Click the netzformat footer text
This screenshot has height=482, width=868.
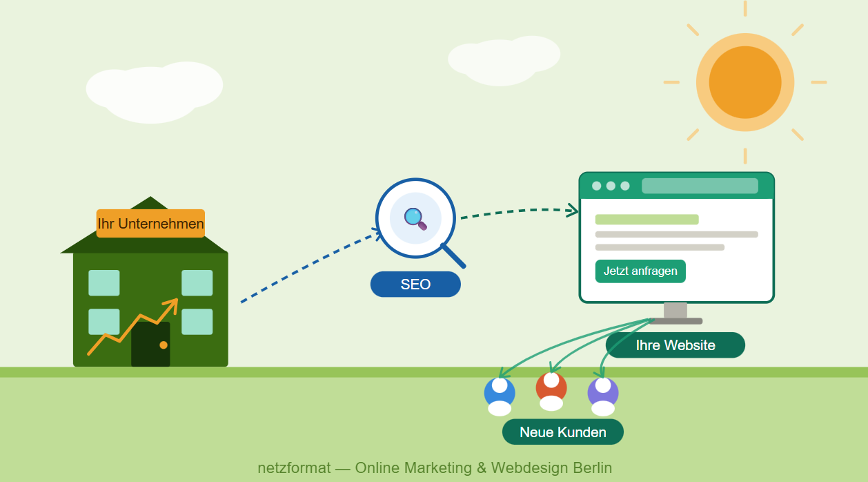pos(435,468)
